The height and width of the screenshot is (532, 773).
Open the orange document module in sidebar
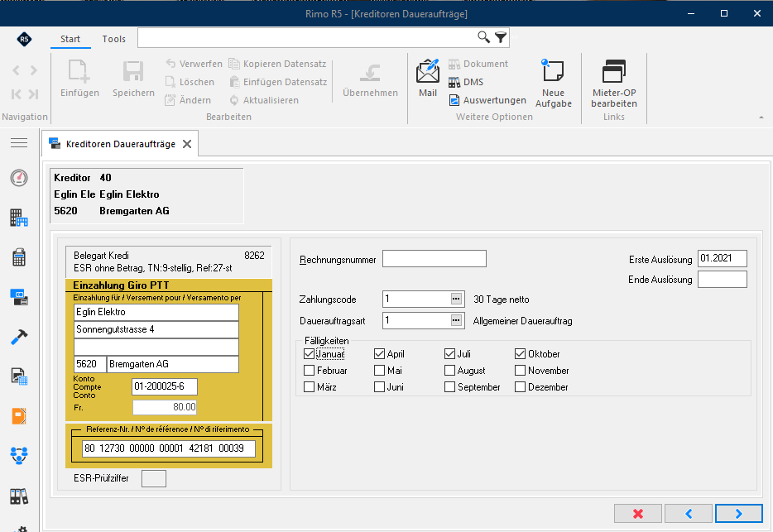19,416
